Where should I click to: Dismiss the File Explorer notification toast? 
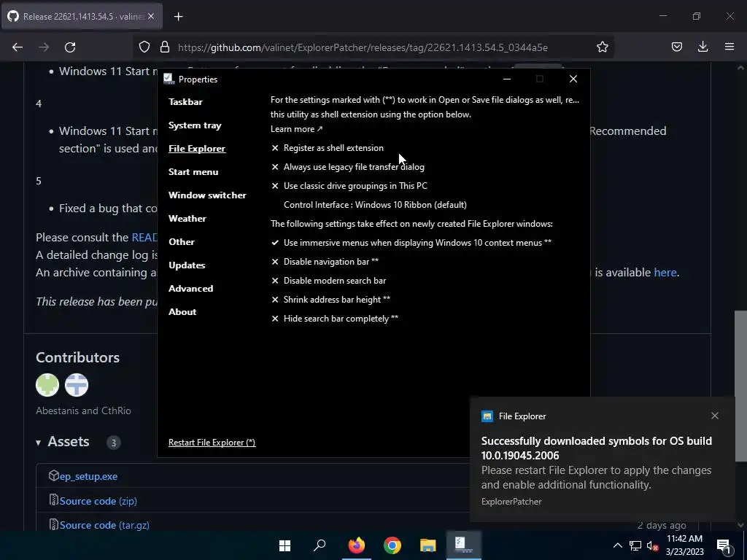(x=715, y=416)
